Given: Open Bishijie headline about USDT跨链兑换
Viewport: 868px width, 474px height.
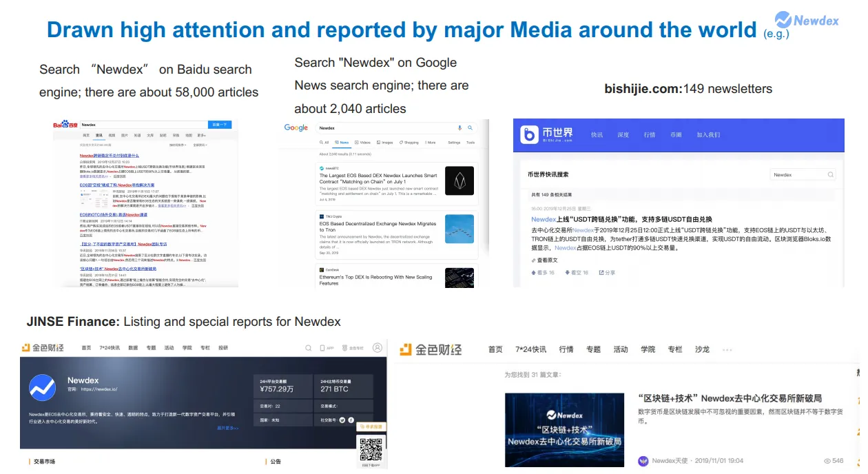Looking at the screenshot, I should [x=621, y=219].
